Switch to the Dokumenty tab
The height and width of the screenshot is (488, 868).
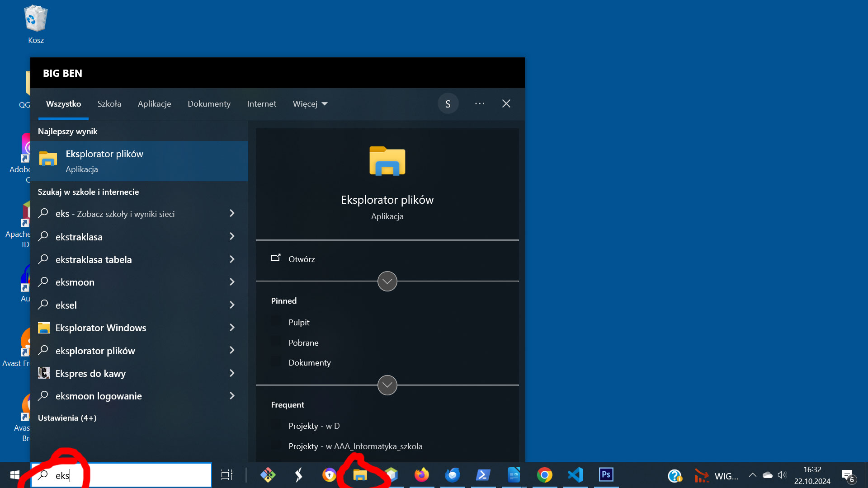(209, 104)
